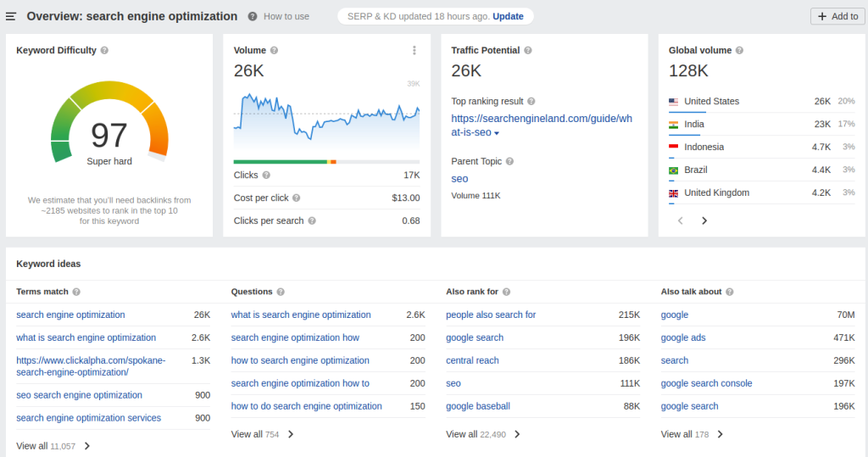This screenshot has height=457, width=868.
Task: Expand View all 754 questions
Action: [x=263, y=434]
